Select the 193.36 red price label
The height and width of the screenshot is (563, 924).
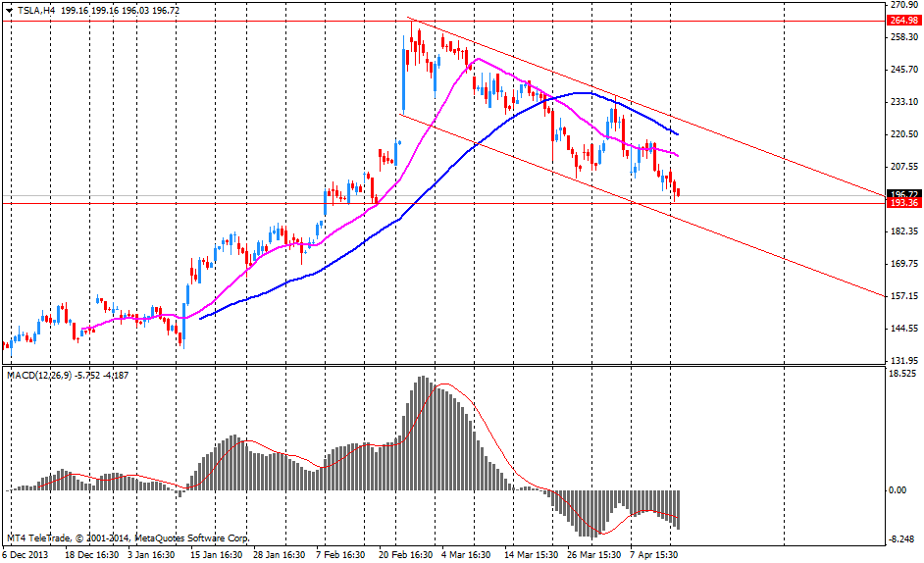pyautogui.click(x=904, y=203)
